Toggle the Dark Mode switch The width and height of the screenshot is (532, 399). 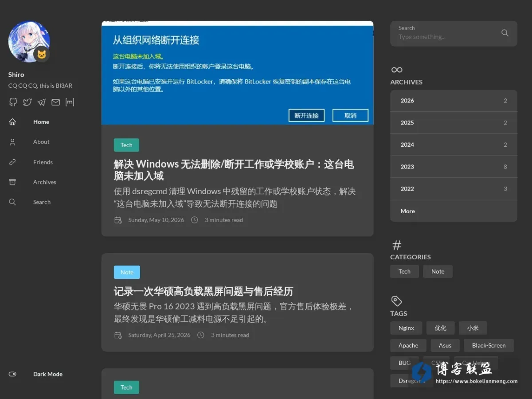pyautogui.click(x=12, y=374)
